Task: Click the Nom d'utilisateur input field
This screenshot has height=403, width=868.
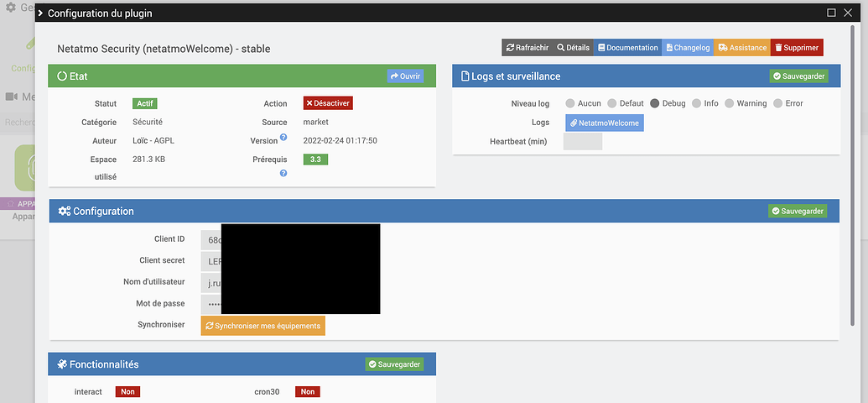Action: coord(211,282)
